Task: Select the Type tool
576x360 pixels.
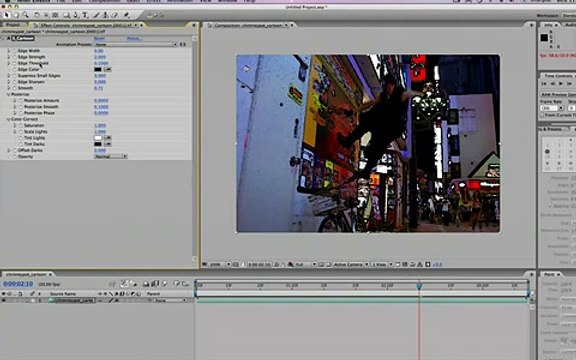Action: coord(85,15)
